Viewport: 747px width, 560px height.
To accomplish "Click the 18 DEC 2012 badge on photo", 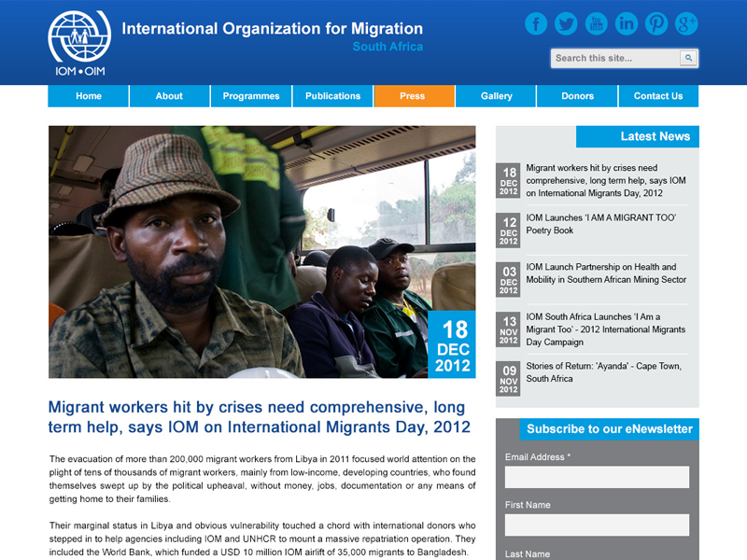I will [452, 344].
